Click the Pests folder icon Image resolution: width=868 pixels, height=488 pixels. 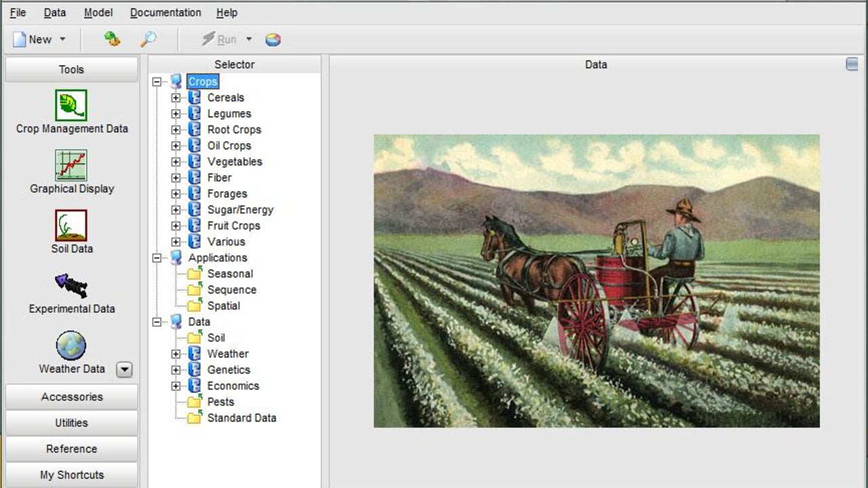pos(195,402)
